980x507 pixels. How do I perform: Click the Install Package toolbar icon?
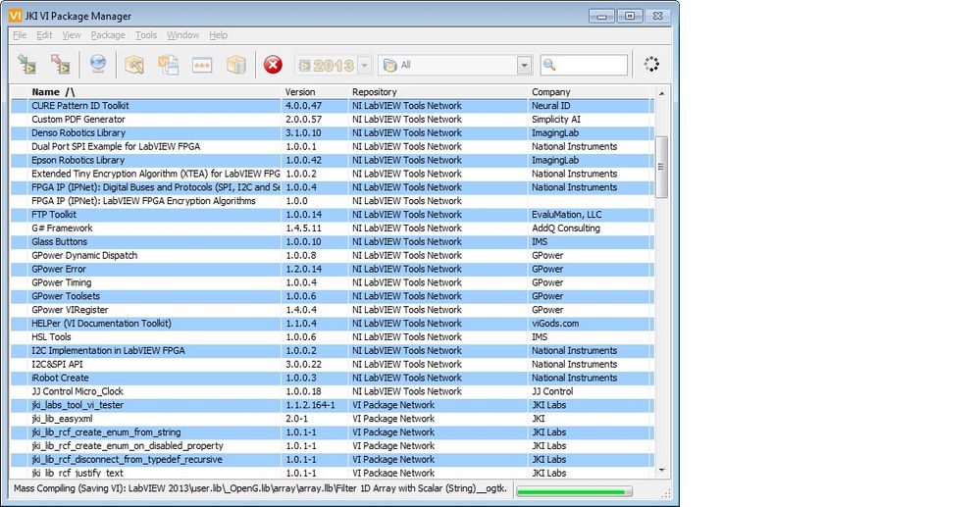[x=26, y=64]
